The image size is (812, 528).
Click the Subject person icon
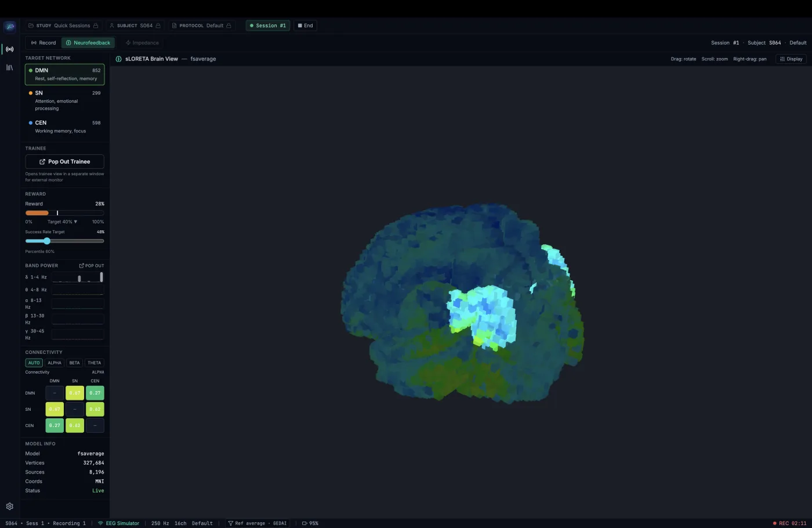[x=112, y=26]
